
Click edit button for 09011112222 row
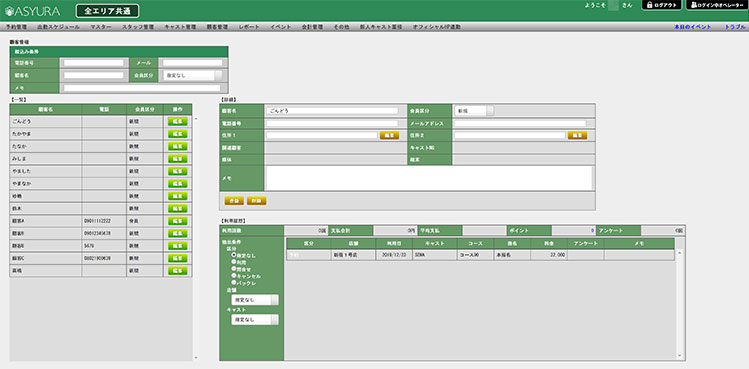pyautogui.click(x=177, y=221)
